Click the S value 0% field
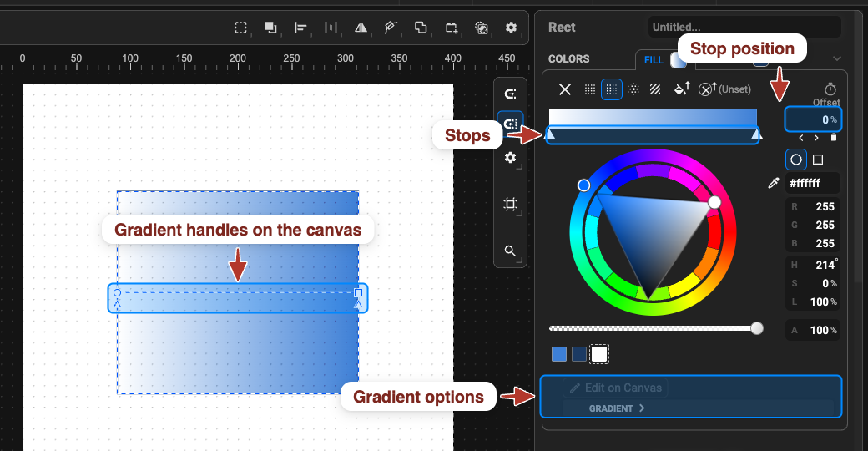The width and height of the screenshot is (868, 451). pos(813,283)
